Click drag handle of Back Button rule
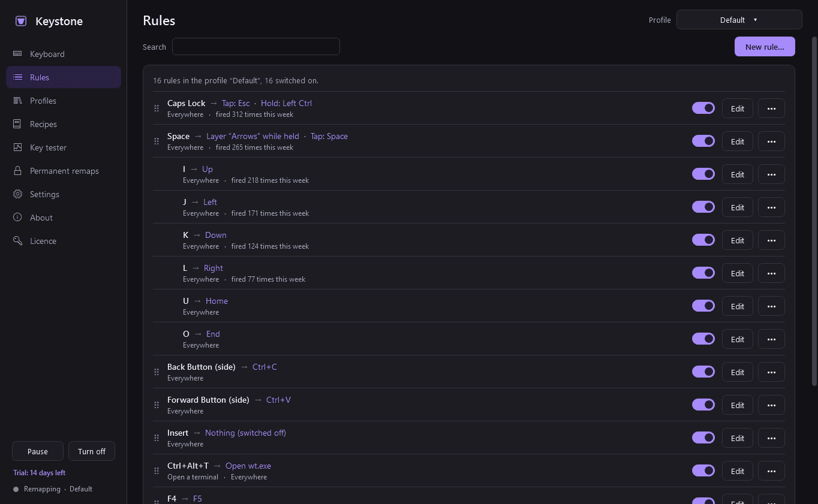818x504 pixels. pos(157,372)
